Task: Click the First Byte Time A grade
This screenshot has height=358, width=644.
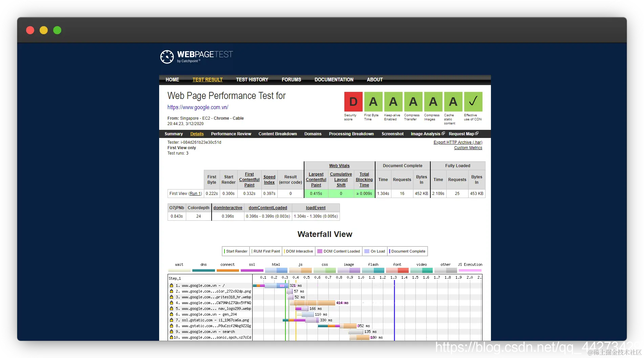Action: pyautogui.click(x=373, y=102)
